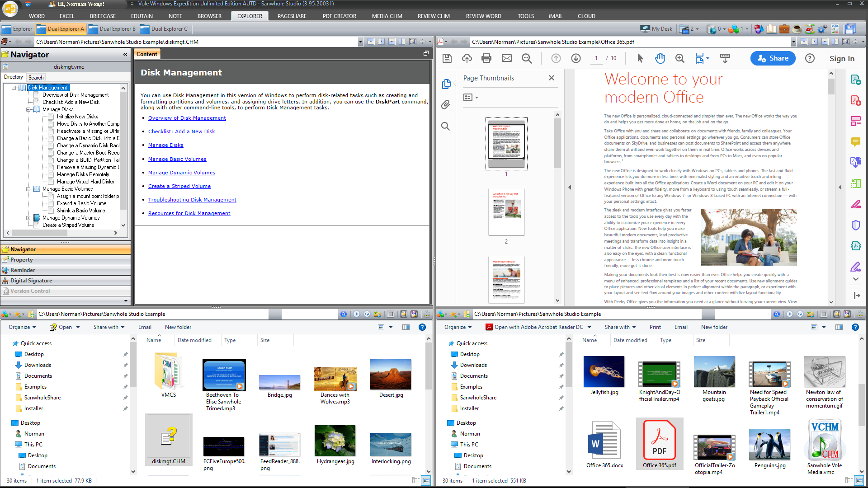This screenshot has height=488, width=868.
Task: Open Downloads in left pane Quick access
Action: click(x=38, y=365)
